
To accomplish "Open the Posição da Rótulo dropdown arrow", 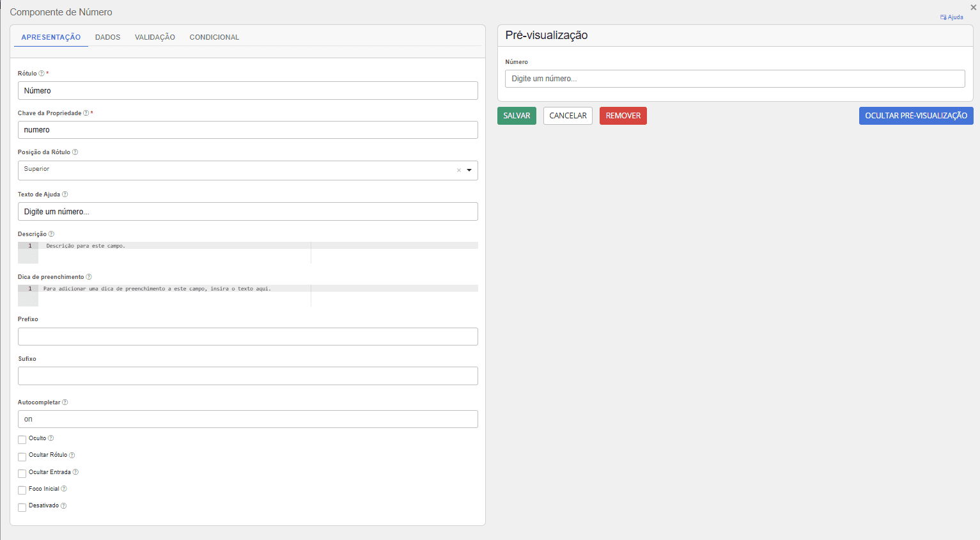I will coord(469,170).
